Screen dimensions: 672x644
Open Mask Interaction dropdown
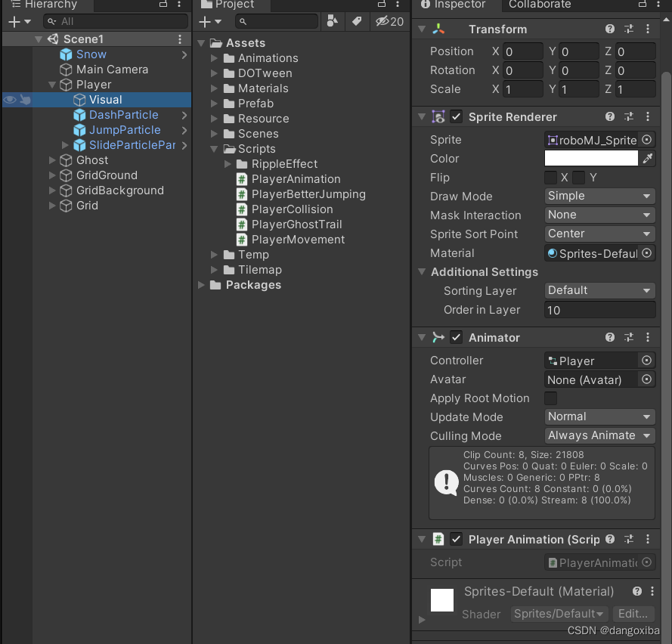[599, 215]
